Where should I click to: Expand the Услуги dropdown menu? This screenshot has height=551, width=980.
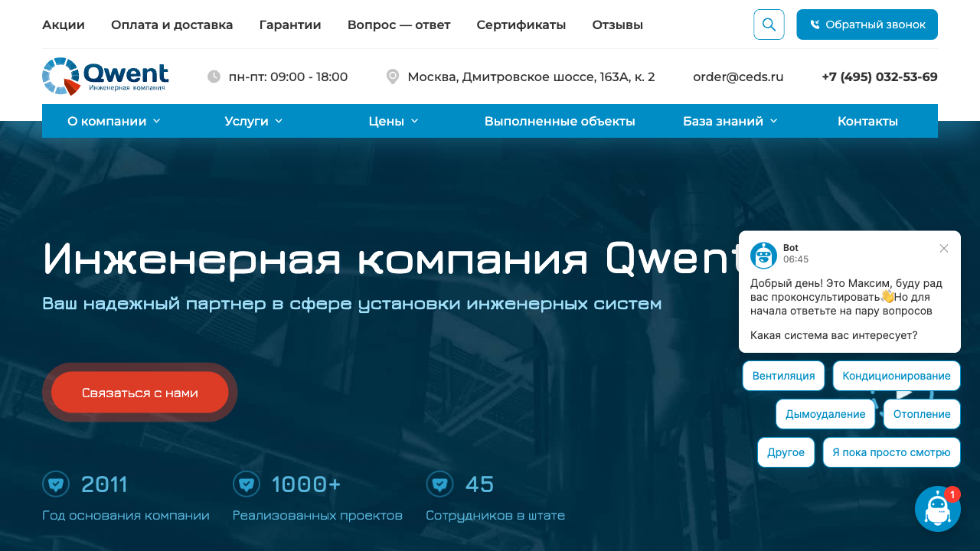(x=253, y=121)
